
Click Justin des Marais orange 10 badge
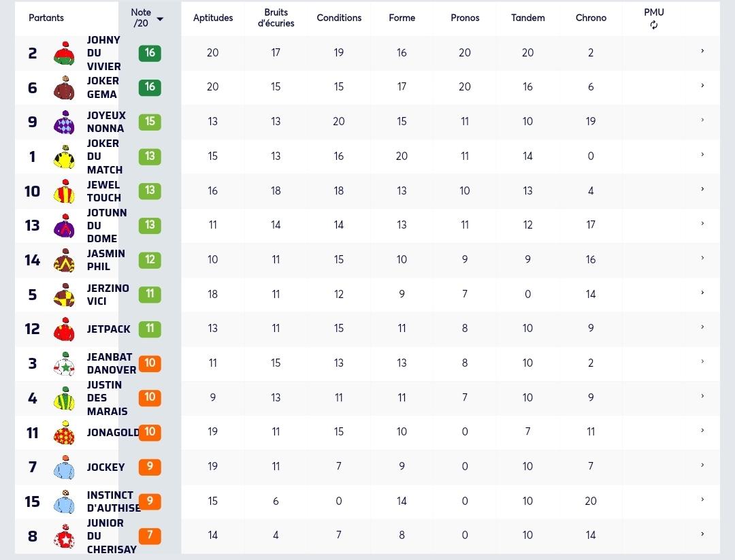click(x=150, y=397)
